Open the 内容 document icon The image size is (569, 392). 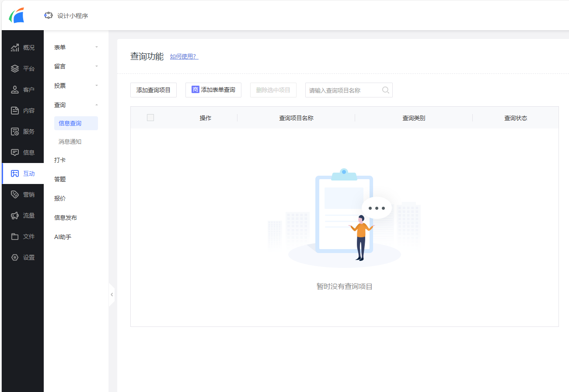click(15, 111)
